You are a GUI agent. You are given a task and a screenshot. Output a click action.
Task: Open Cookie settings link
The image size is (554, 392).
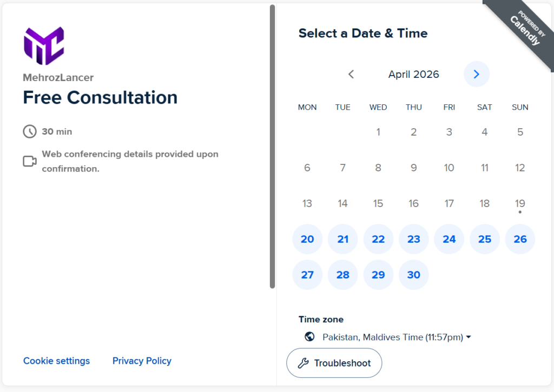[x=56, y=361]
